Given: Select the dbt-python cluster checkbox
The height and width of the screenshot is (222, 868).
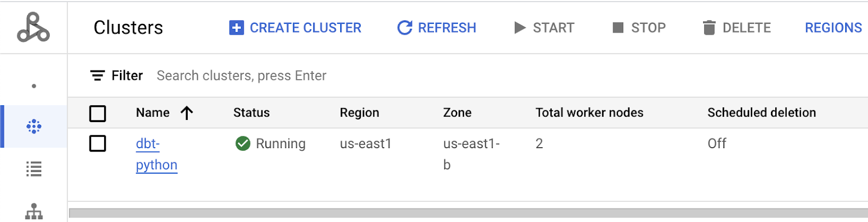Looking at the screenshot, I should (98, 144).
